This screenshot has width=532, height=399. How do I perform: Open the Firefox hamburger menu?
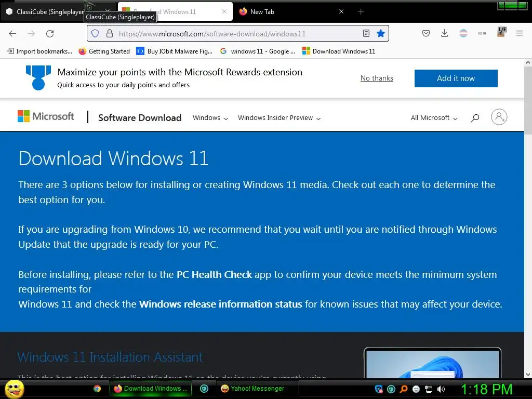520,33
